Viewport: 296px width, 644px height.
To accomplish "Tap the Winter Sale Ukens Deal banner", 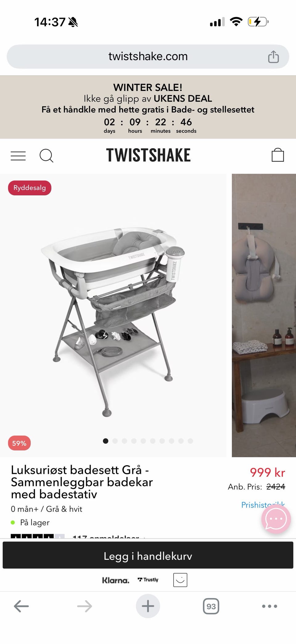I will click(x=148, y=107).
